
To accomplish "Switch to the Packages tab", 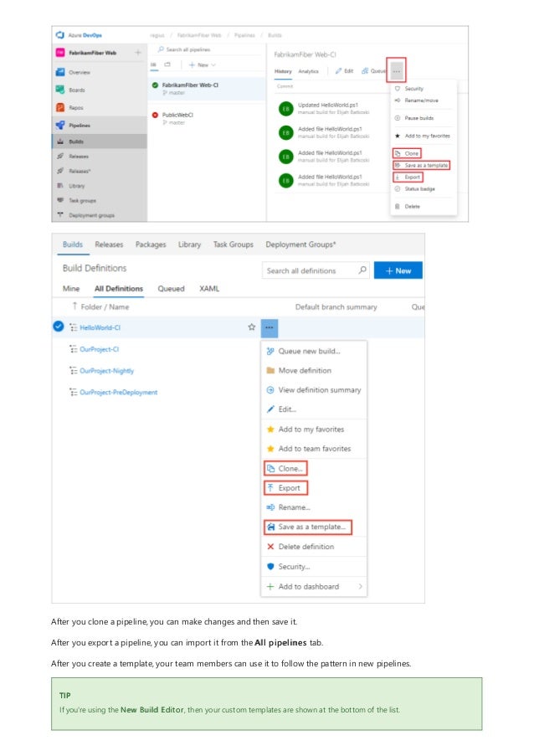I will [151, 244].
